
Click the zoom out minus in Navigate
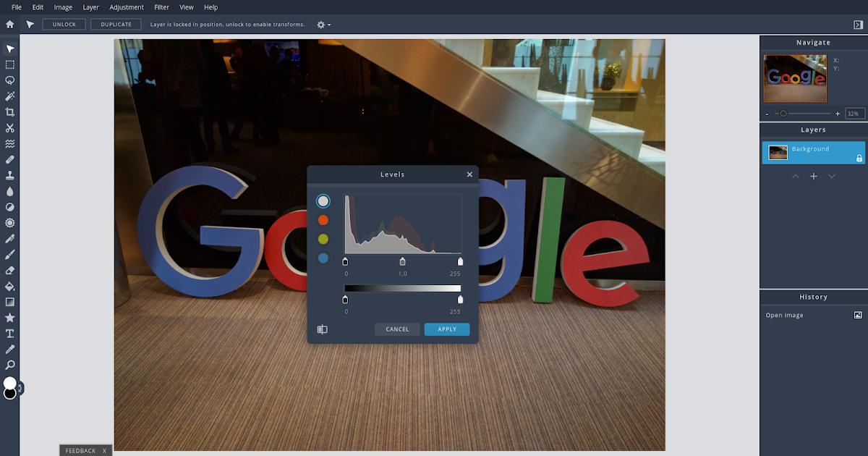pyautogui.click(x=767, y=114)
